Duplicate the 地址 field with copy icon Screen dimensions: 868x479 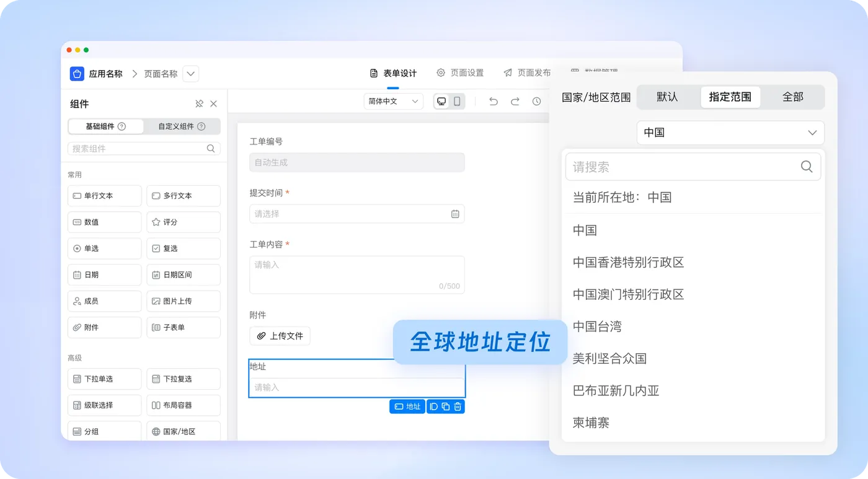(x=446, y=406)
